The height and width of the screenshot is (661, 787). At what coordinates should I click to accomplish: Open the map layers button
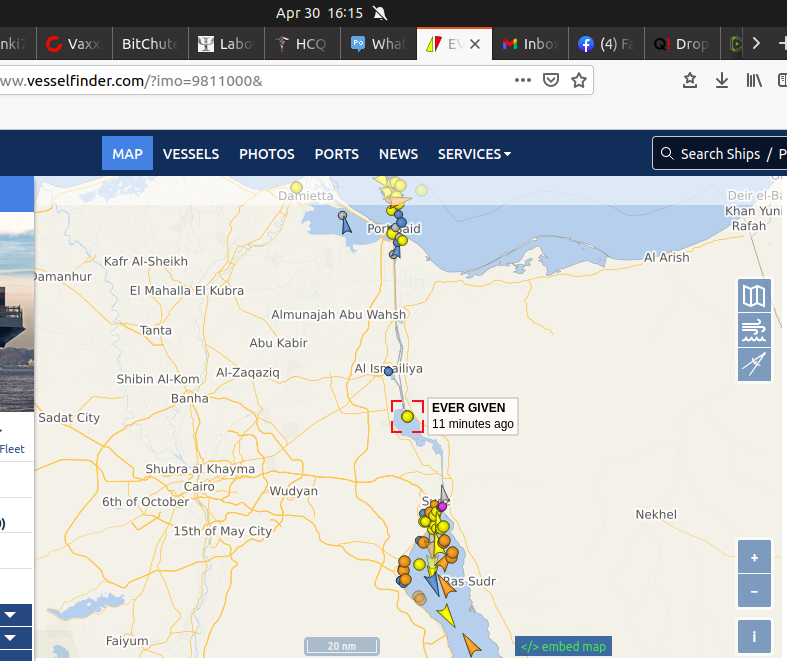coord(754,296)
